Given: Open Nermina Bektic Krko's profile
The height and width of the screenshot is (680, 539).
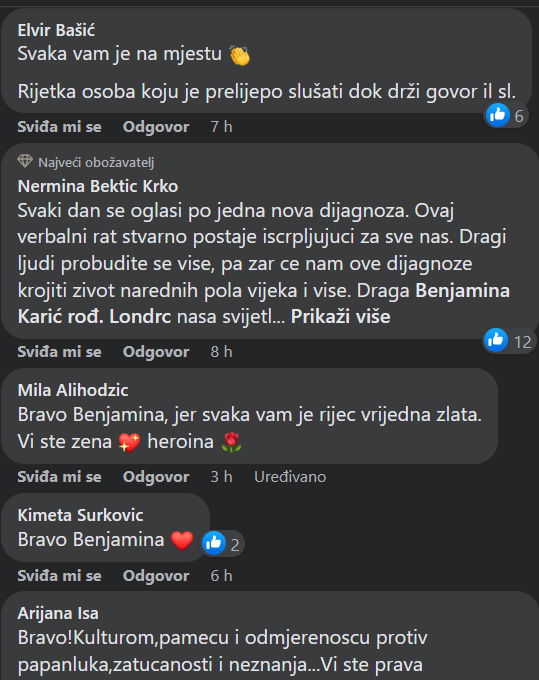Looking at the screenshot, I should pos(98,186).
